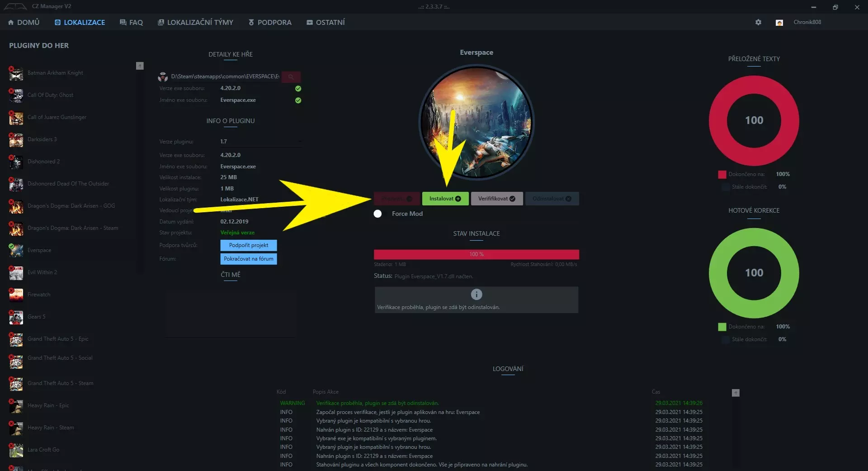This screenshot has height=471, width=868.
Task: Select Grand Theft Auto 5 Steam icon
Action: click(x=16, y=384)
